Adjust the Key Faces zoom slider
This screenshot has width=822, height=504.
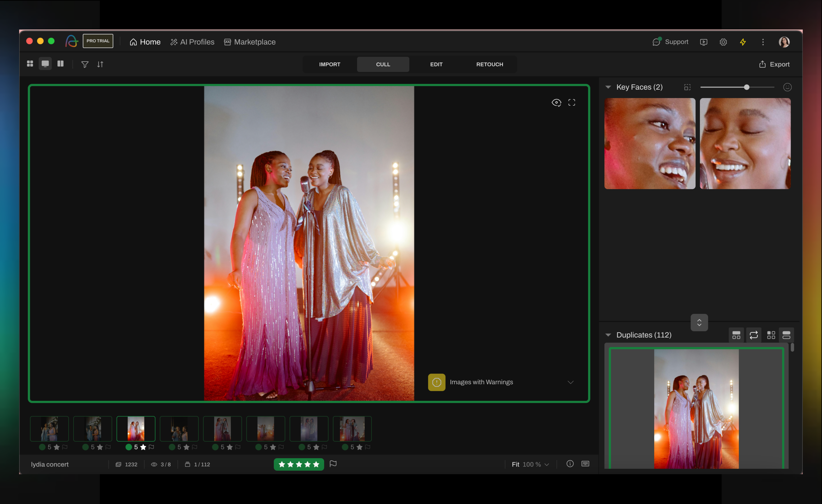(747, 87)
